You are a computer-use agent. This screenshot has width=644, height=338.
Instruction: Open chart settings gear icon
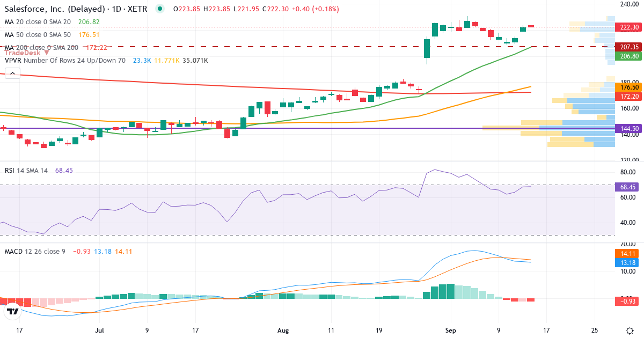coord(630,330)
